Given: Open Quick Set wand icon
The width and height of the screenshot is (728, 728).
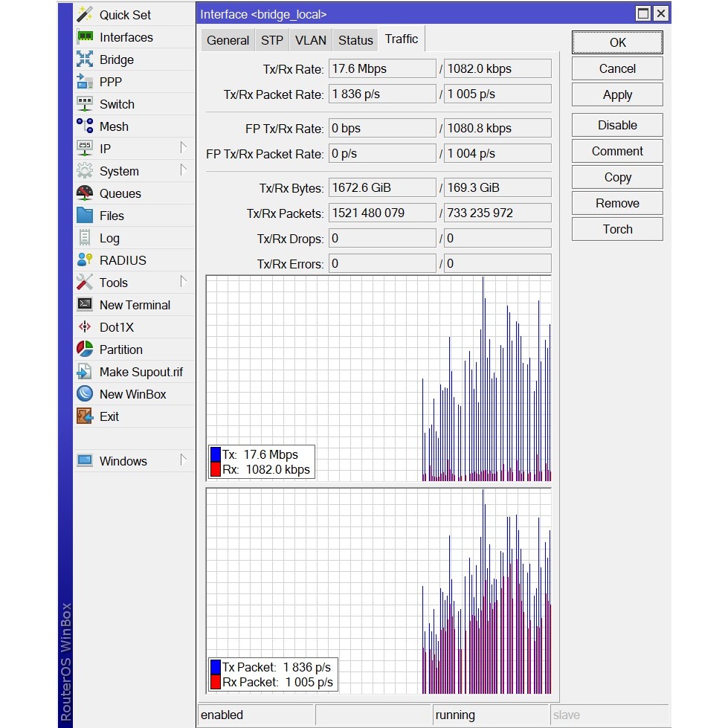Looking at the screenshot, I should tap(85, 14).
